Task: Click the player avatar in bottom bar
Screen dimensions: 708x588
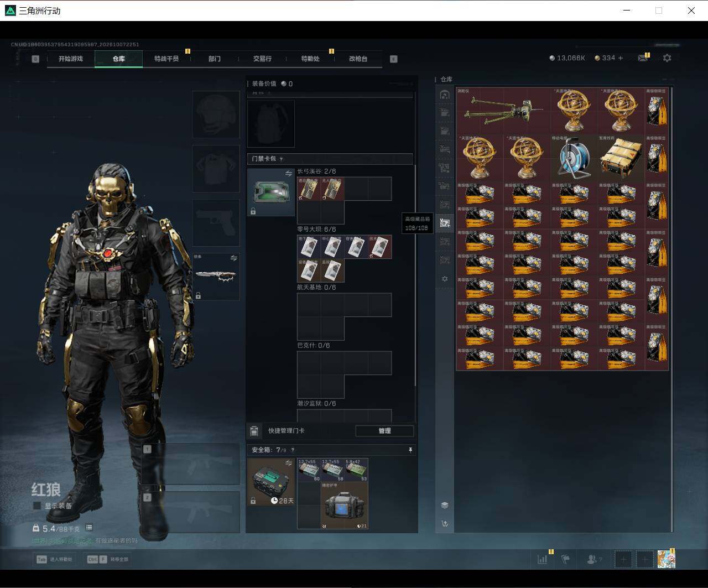Action: pos(666,559)
